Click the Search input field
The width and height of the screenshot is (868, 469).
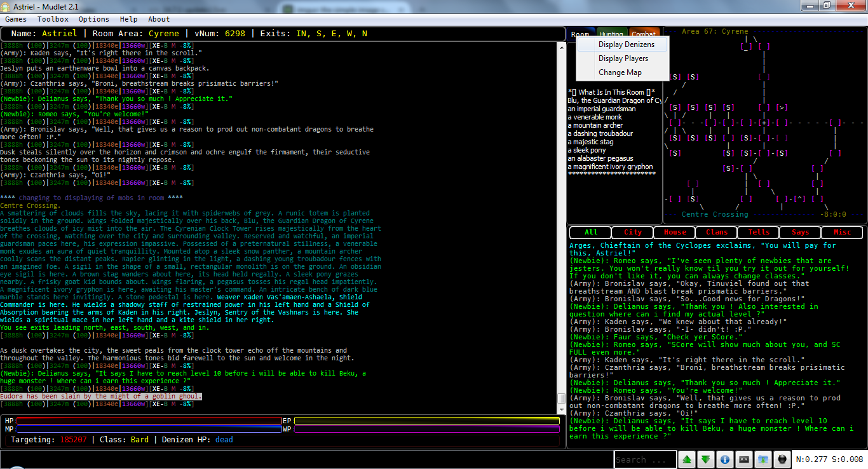(x=645, y=459)
